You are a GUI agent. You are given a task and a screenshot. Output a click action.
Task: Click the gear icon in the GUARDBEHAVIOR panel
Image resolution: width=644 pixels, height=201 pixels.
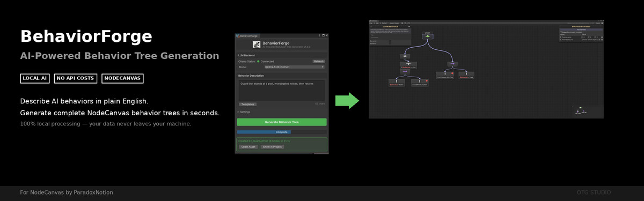409,26
